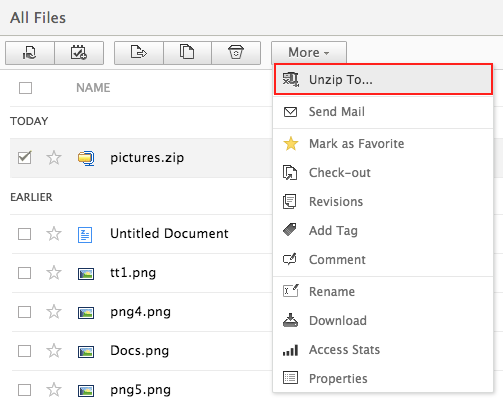Click the first toolbar icon with curved arrow
This screenshot has height=409, width=503.
pyautogui.click(x=30, y=53)
